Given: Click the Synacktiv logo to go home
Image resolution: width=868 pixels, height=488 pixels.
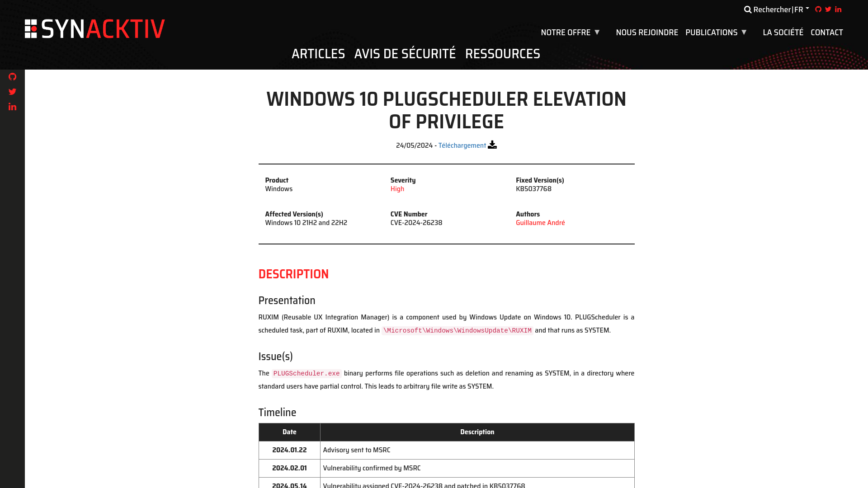Looking at the screenshot, I should 95,28.
